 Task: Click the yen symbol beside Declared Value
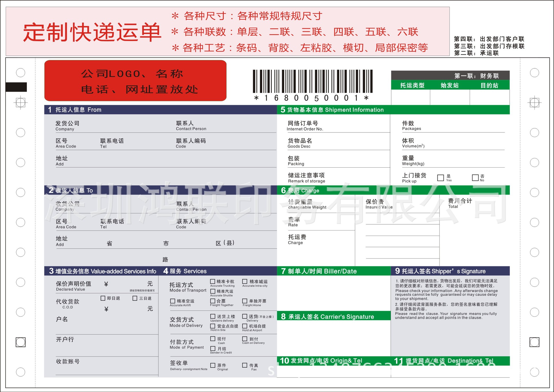[x=106, y=284]
